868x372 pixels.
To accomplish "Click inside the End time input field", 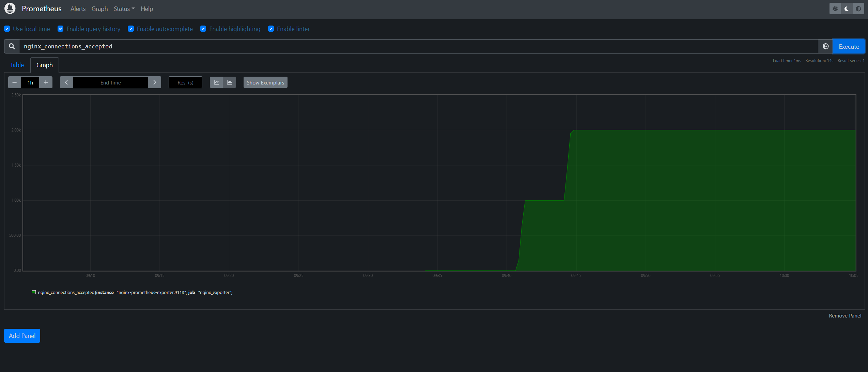I will [110, 82].
